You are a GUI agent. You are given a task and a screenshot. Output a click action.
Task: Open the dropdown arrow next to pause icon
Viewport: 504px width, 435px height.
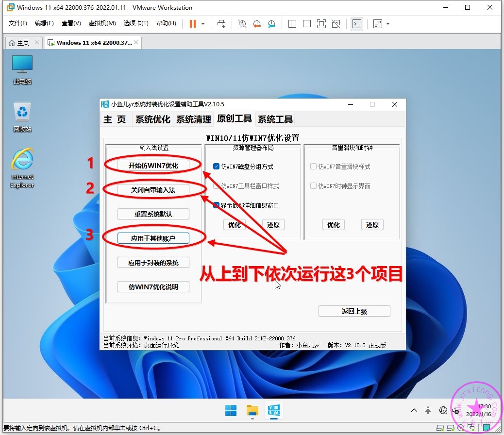pos(203,24)
